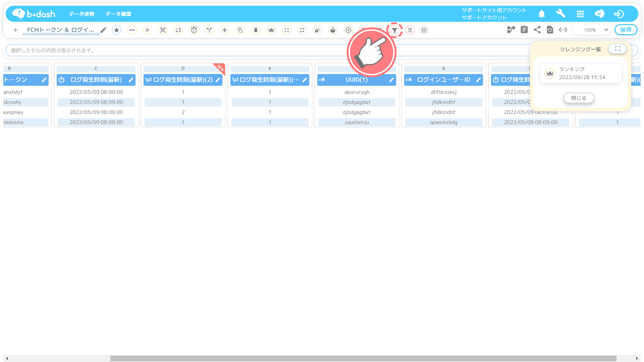Click the table grid toolbar icon
Viewport: 644px width, 362px height.
click(x=424, y=30)
